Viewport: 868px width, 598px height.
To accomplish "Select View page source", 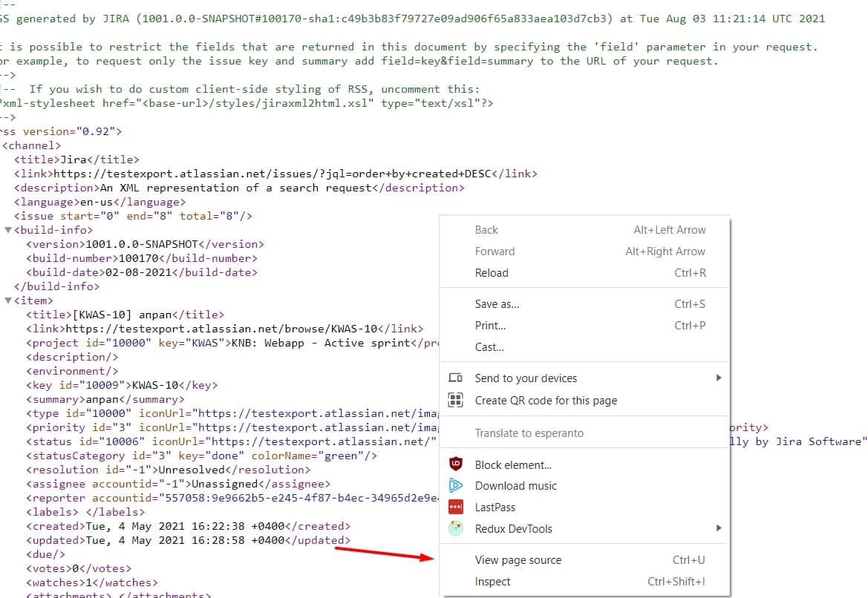I will pos(584,560).
